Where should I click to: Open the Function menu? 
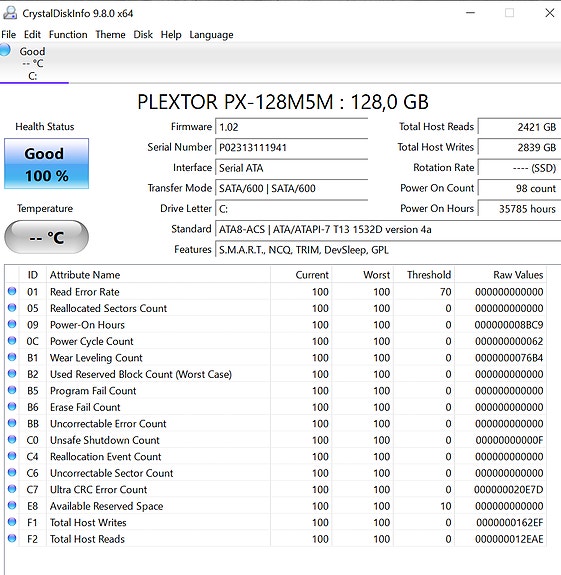(x=68, y=34)
